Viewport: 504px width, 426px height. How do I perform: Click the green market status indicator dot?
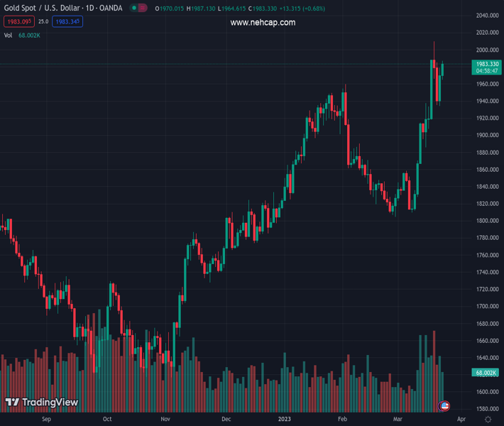(133, 9)
